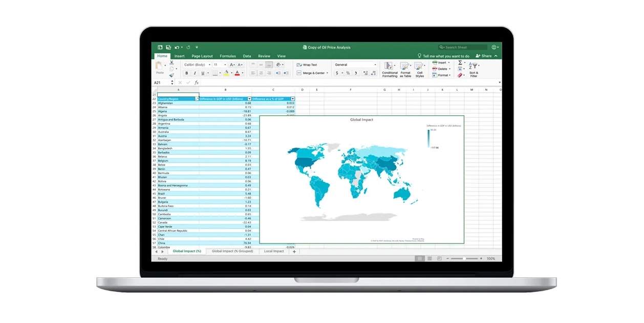Switch to Local Impact sheet tab
The height and width of the screenshot is (323, 644).
(x=274, y=251)
